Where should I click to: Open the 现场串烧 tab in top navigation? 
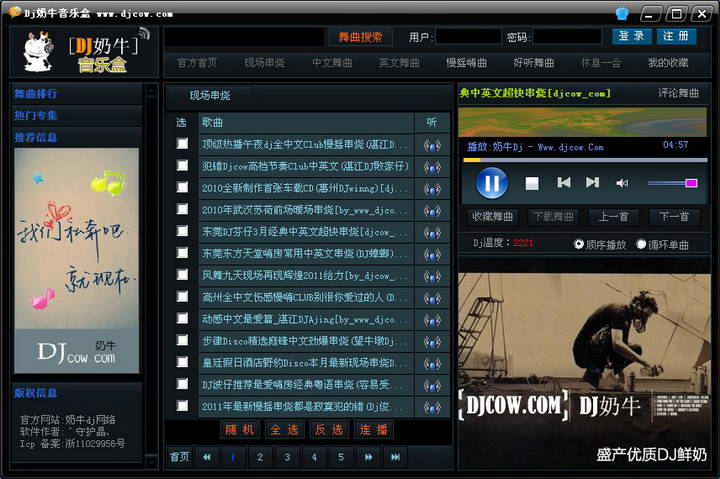[264, 63]
